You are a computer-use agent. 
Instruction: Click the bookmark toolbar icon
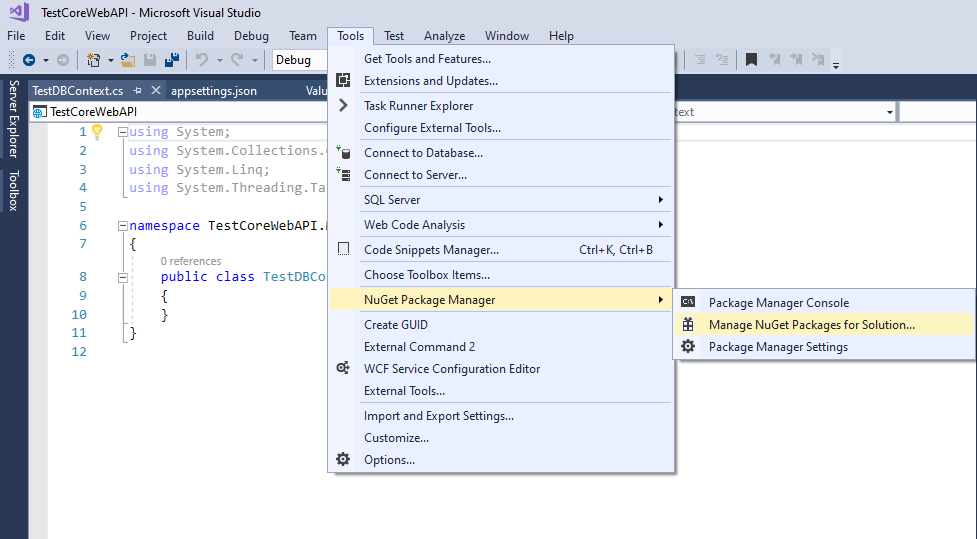751,60
